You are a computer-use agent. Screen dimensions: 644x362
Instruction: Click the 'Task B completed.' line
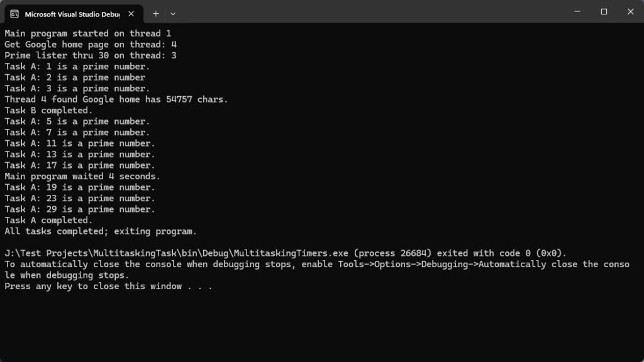[48, 111]
